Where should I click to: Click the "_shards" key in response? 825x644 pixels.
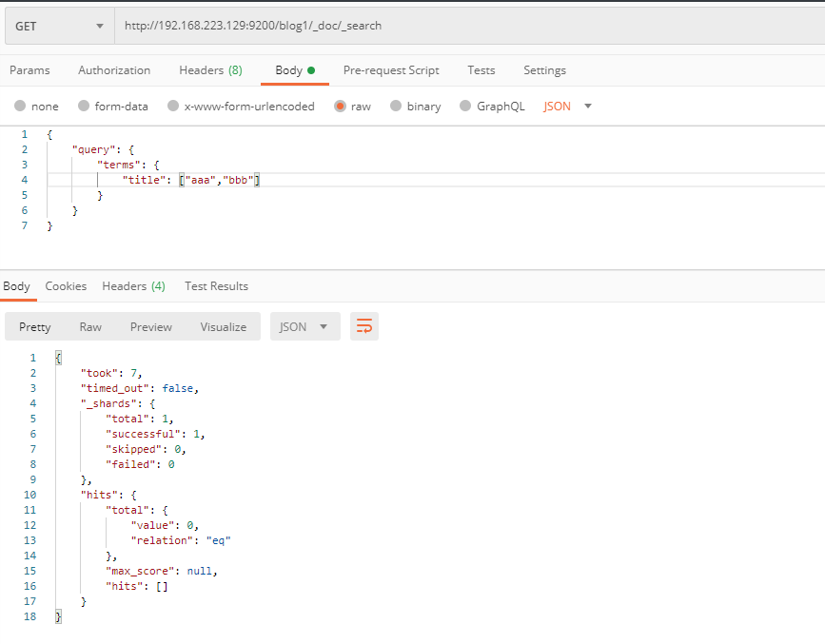pos(108,403)
